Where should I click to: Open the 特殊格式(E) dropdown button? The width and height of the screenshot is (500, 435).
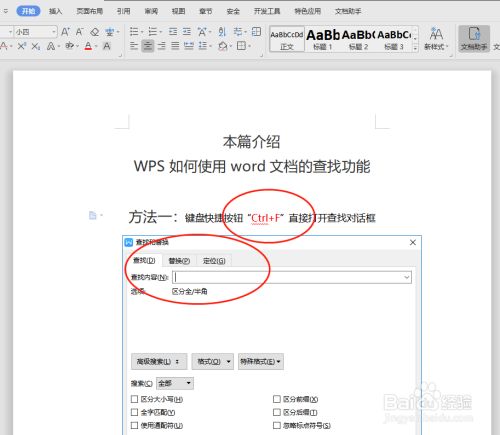[x=261, y=362]
